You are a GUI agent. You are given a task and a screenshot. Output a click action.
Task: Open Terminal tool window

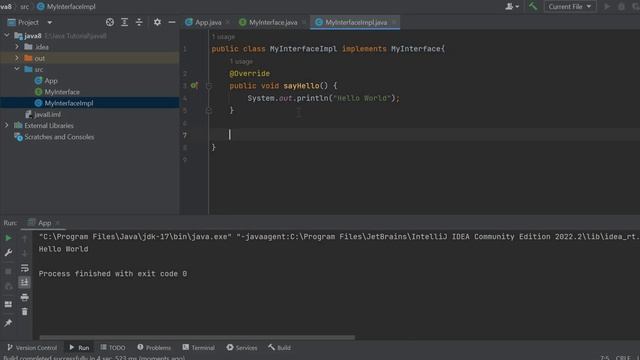point(198,348)
